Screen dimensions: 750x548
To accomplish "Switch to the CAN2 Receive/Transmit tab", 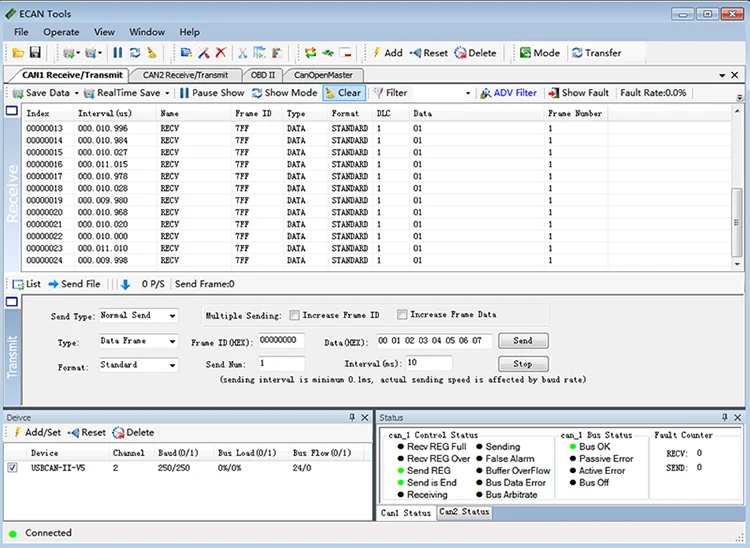I will tap(185, 75).
